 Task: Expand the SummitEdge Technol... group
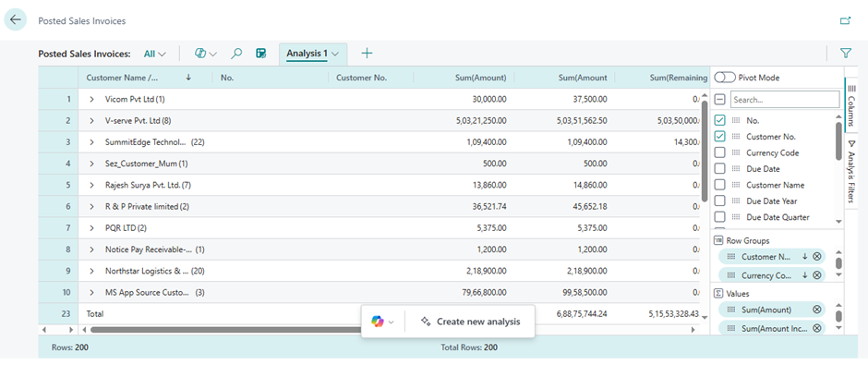click(92, 142)
